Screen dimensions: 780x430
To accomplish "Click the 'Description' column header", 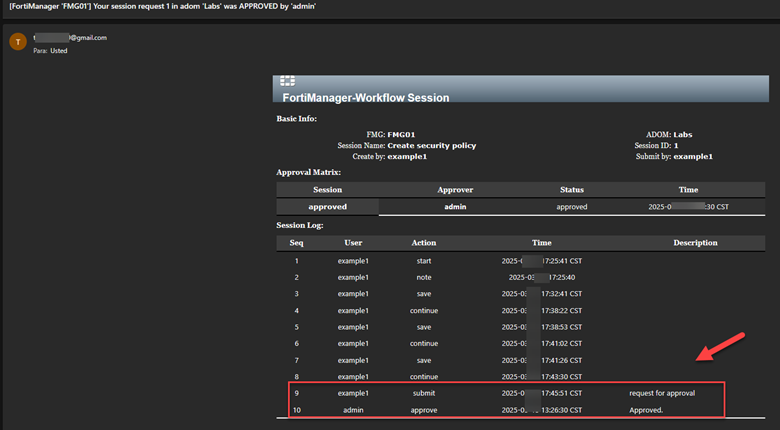I will point(695,243).
